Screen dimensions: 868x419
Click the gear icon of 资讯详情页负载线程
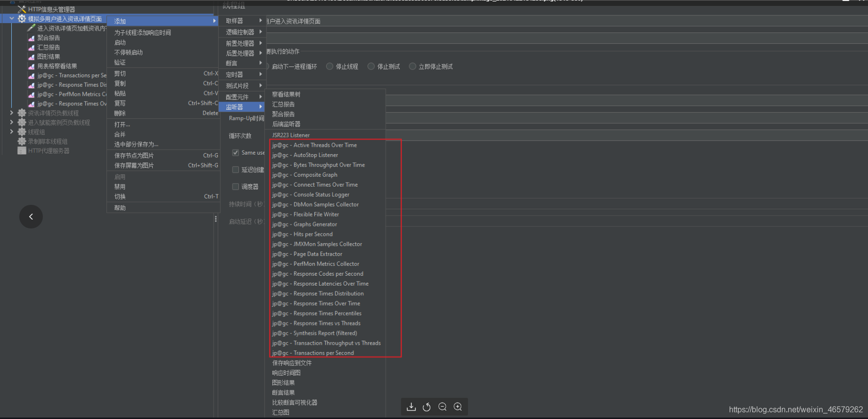[x=22, y=113]
